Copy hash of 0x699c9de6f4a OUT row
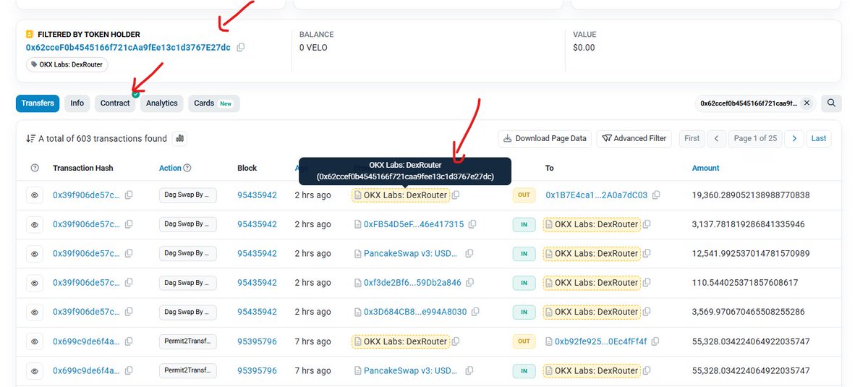Screen dimensions: 868x387 [x=129, y=341]
